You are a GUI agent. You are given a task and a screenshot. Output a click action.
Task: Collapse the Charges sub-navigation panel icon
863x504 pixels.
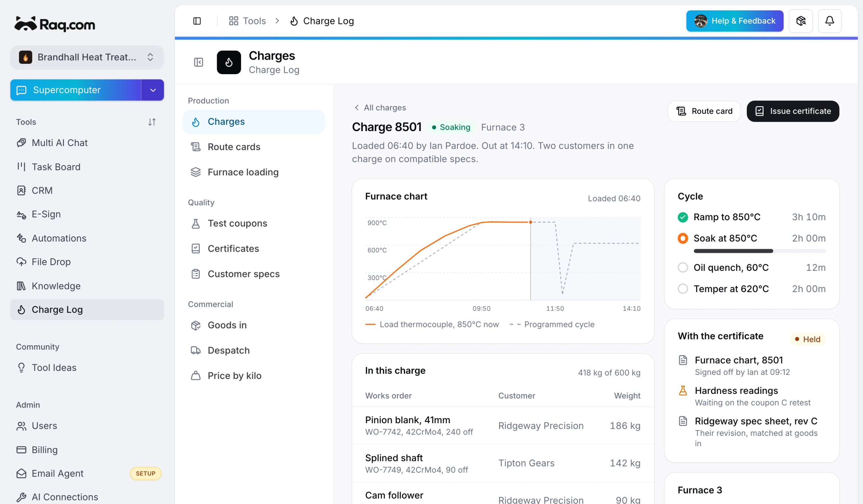199,62
